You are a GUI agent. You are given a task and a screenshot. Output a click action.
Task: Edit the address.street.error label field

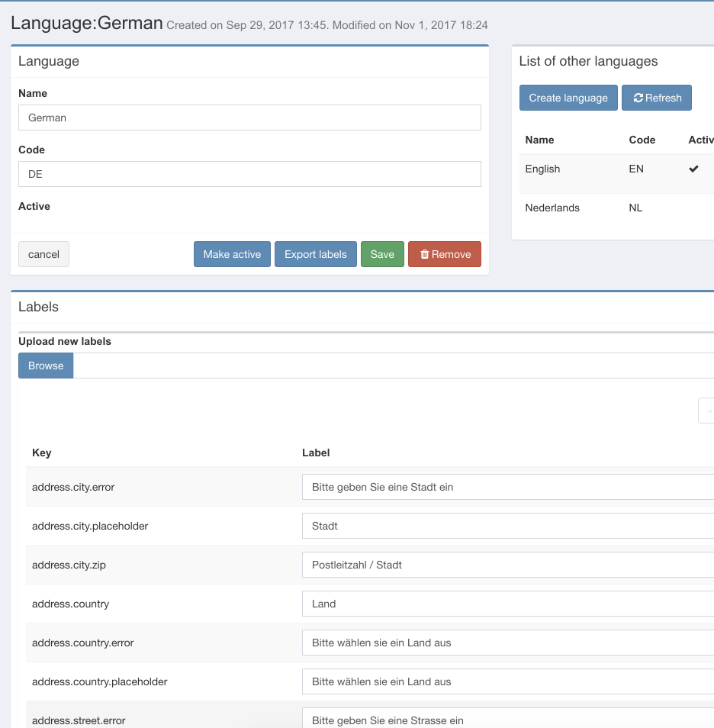pyautogui.click(x=508, y=718)
